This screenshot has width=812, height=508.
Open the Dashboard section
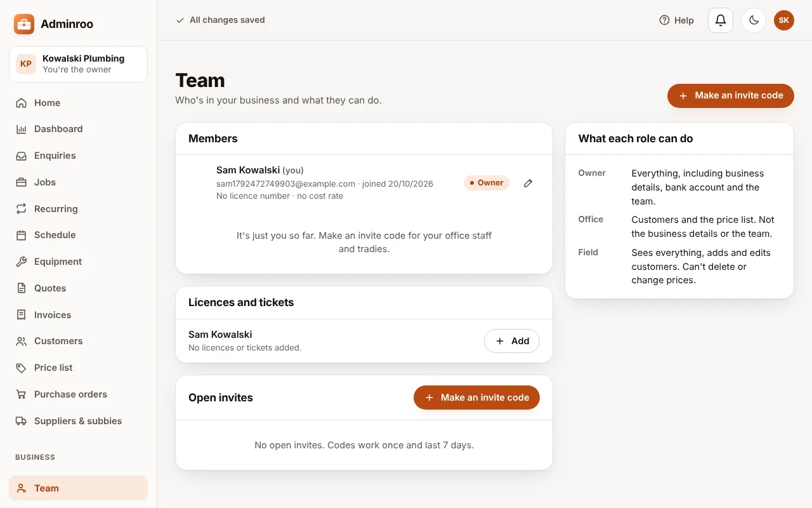(x=79, y=129)
